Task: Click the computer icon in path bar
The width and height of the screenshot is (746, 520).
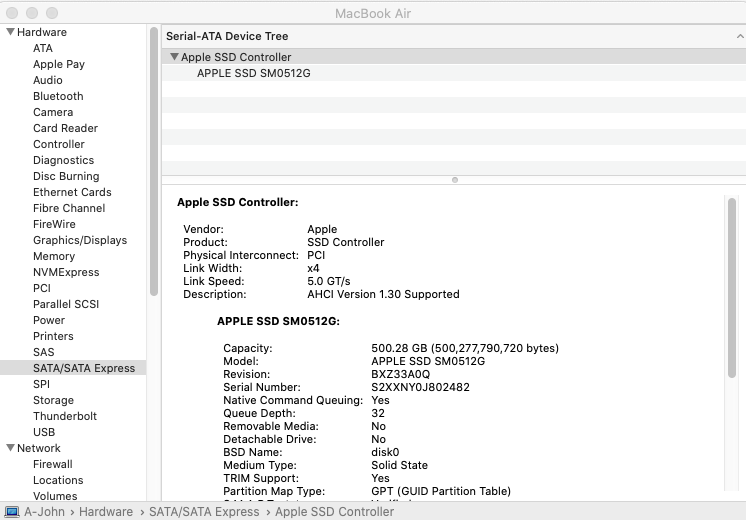Action: (x=11, y=512)
